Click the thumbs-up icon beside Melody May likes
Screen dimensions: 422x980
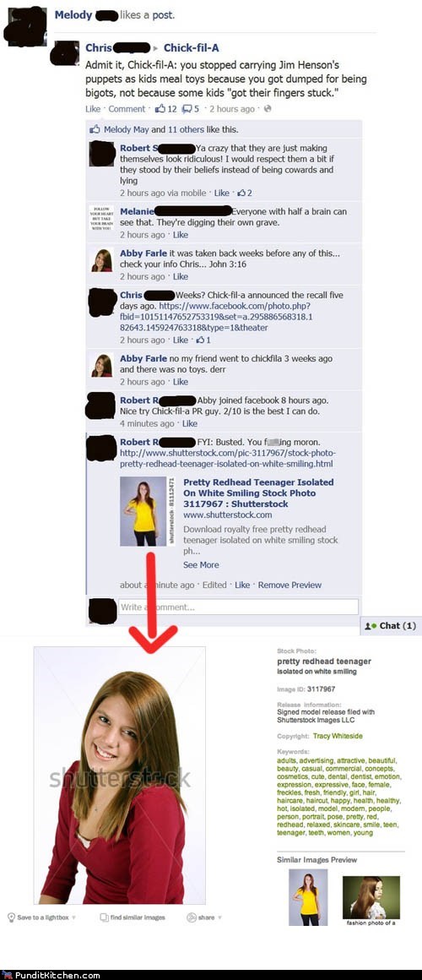click(95, 129)
